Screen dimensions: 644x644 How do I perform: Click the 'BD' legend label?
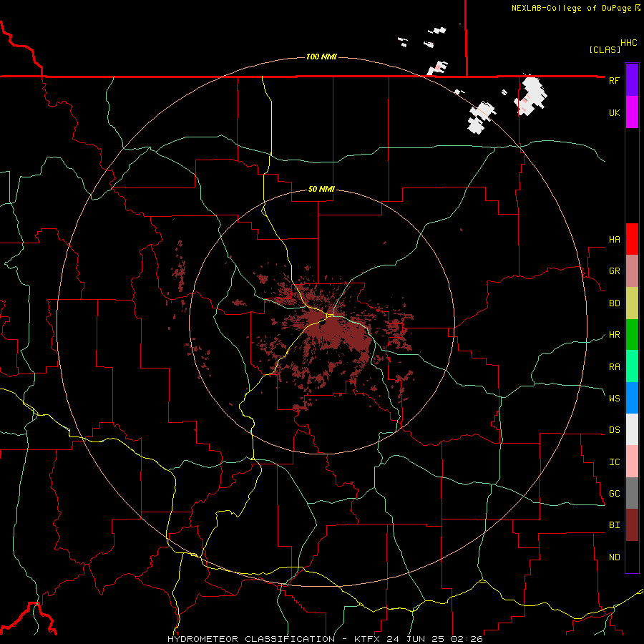[614, 303]
